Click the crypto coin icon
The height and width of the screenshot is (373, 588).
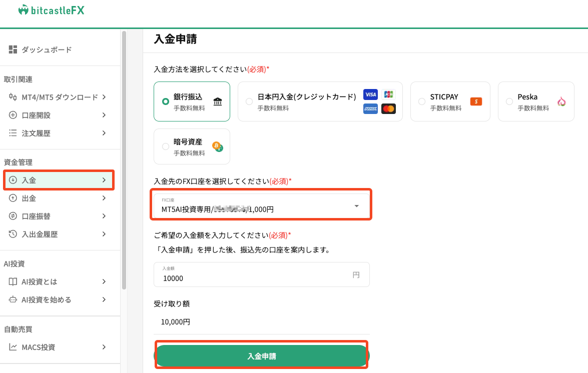click(218, 146)
